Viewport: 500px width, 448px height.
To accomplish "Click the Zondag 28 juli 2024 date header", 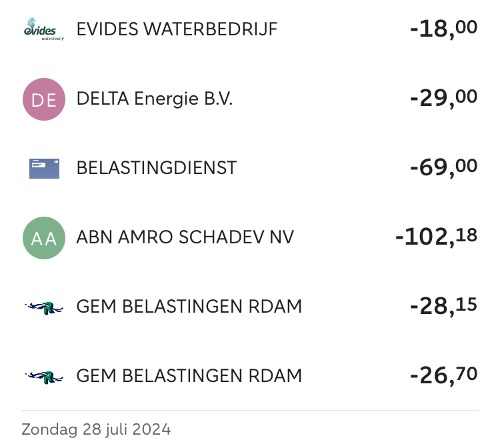I will click(96, 429).
